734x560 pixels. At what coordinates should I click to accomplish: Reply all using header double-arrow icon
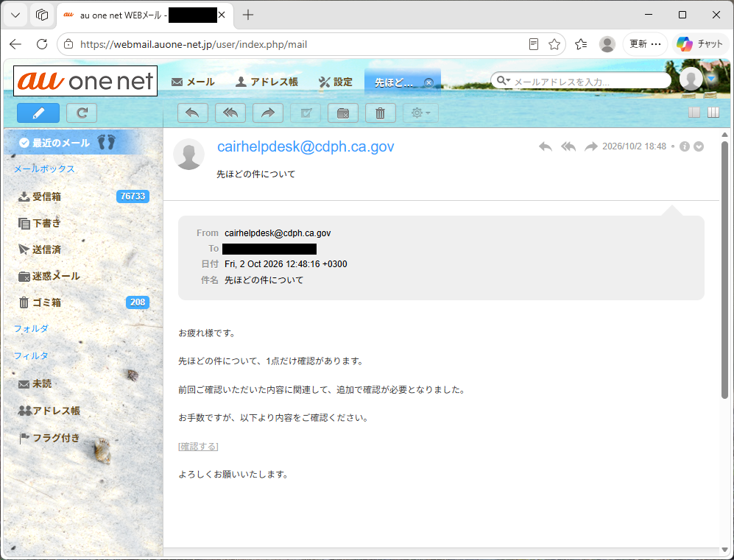click(x=568, y=146)
